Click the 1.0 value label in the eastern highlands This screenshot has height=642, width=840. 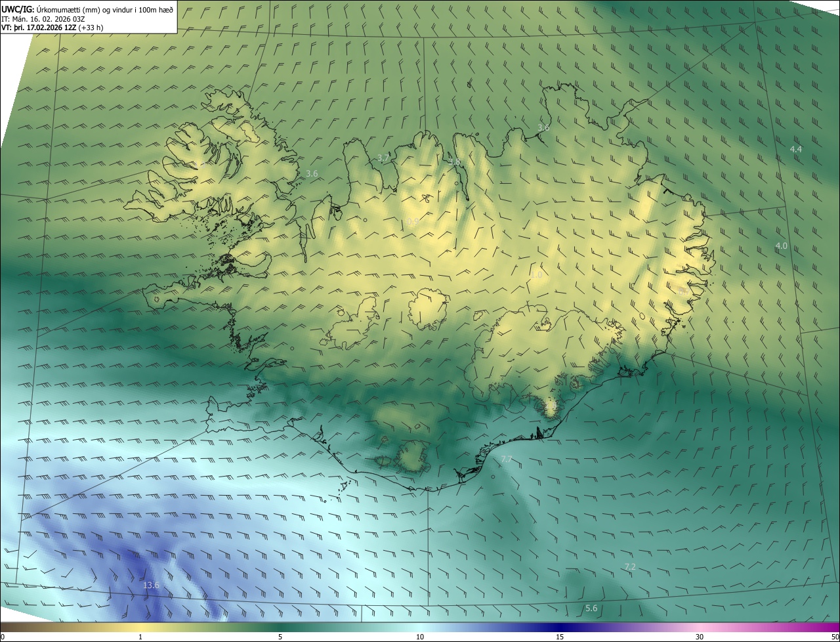pyautogui.click(x=537, y=275)
